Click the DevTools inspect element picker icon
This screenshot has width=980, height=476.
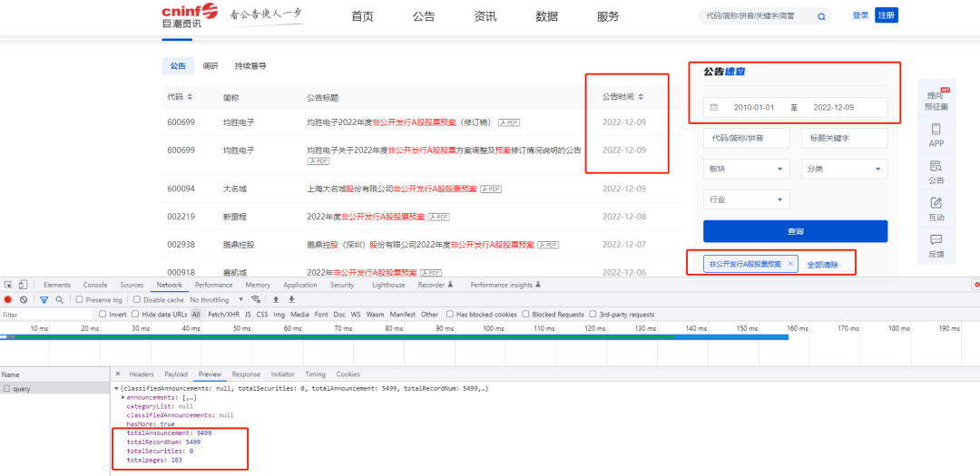tap(8, 285)
